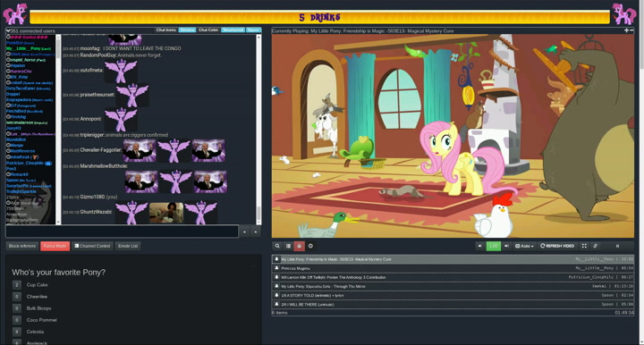Expand video player with plus icon
The width and height of the screenshot is (644, 345).
pyautogui.click(x=626, y=30)
